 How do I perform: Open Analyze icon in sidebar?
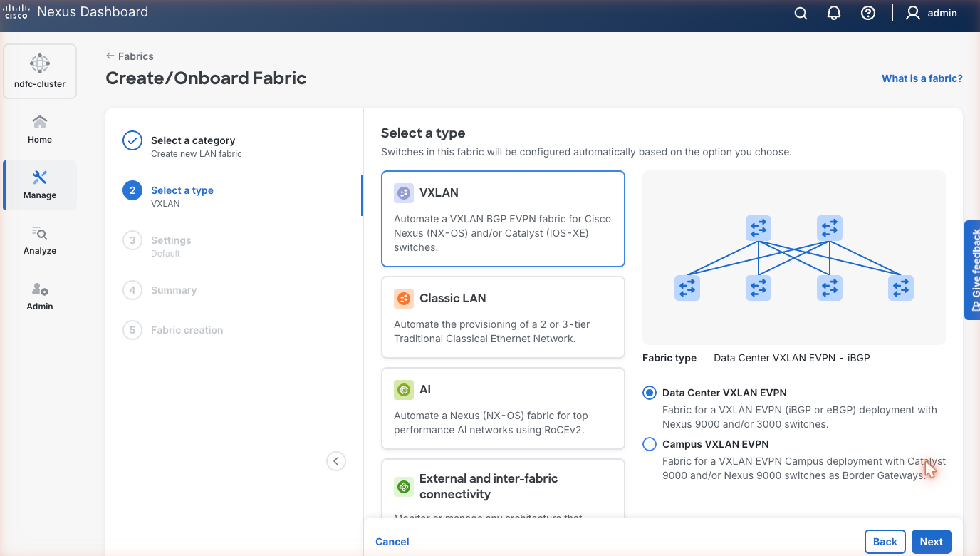(40, 232)
